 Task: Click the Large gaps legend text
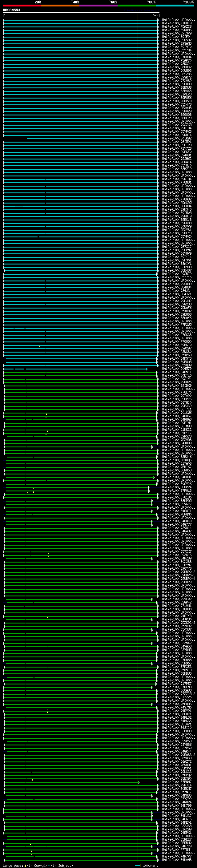pos(38,865)
